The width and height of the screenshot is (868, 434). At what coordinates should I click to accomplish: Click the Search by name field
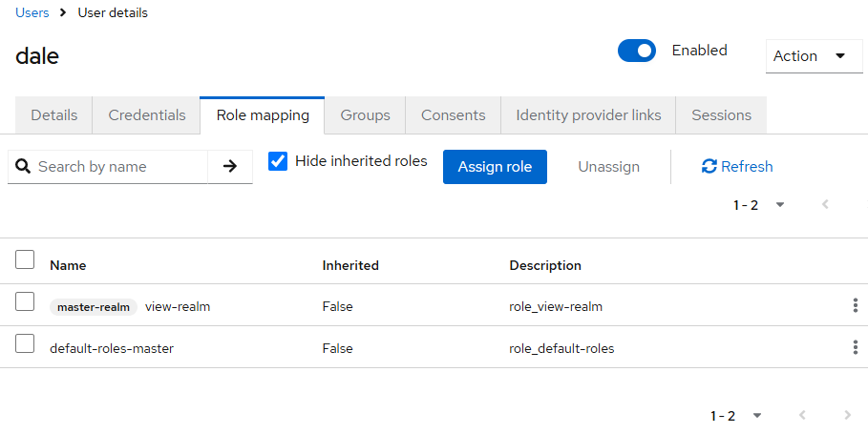click(x=119, y=166)
